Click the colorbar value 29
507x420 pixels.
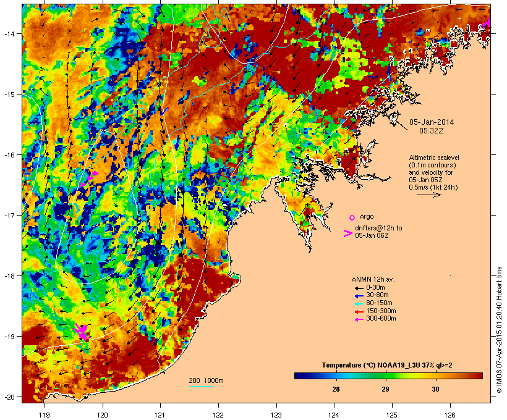[x=385, y=389]
